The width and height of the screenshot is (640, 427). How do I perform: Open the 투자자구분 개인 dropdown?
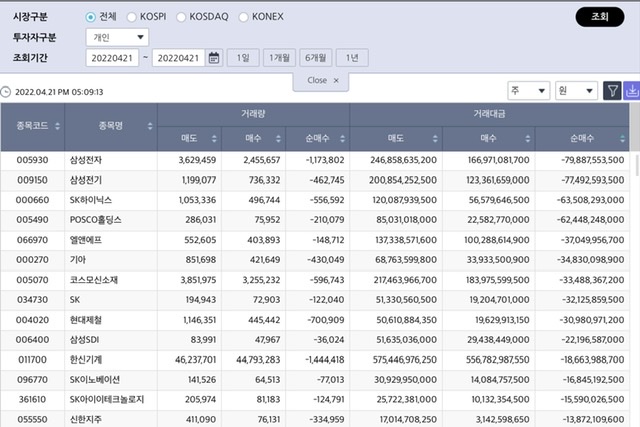(118, 37)
